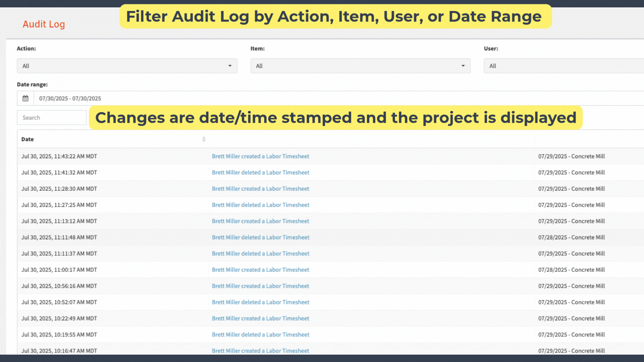Select the 10:19:55 AM deleted Labor Timesheet link
Viewport: 644px width, 362px height.
[260, 335]
